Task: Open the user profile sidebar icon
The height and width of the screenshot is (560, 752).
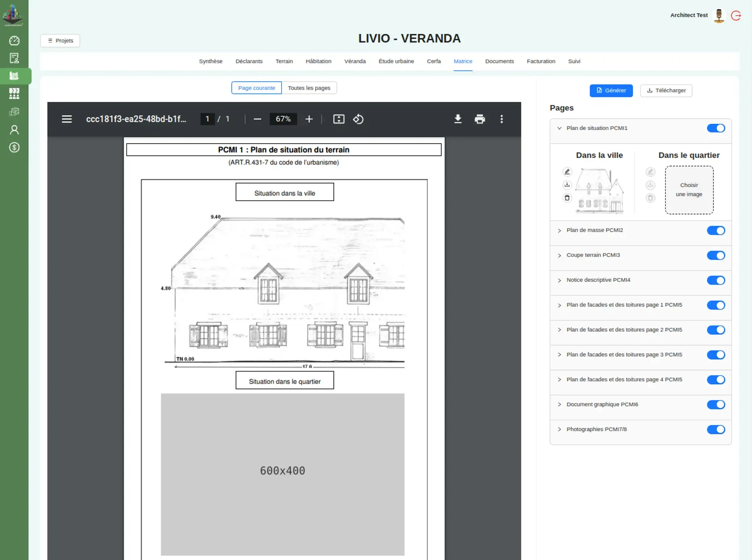Action: tap(14, 130)
